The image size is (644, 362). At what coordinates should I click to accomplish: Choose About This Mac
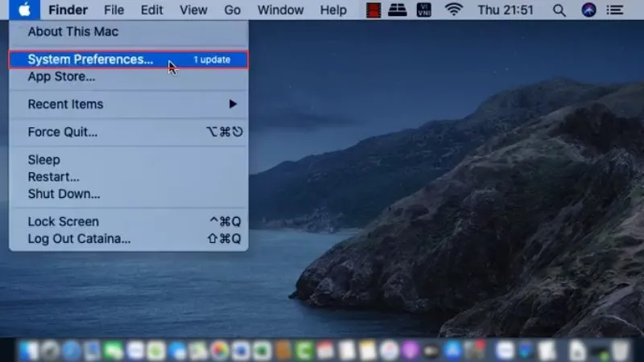click(x=72, y=31)
